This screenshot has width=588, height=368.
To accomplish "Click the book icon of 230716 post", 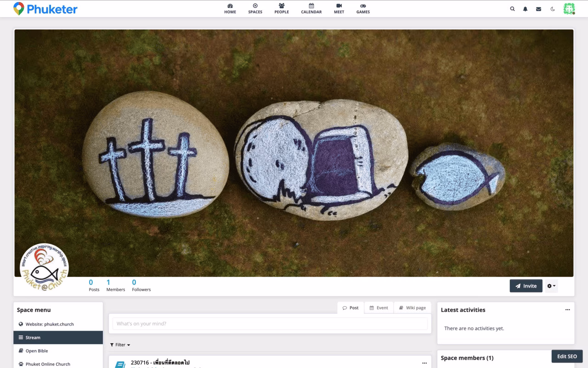I will [120, 364].
